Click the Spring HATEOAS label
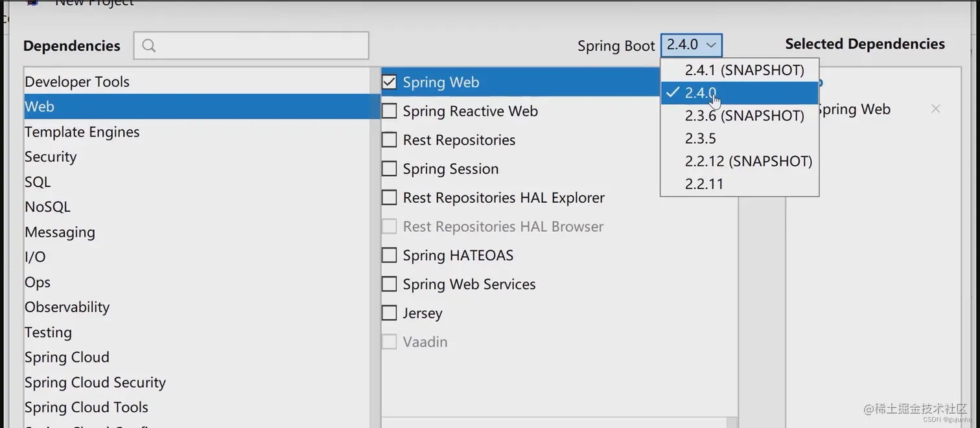980x428 pixels. [458, 255]
